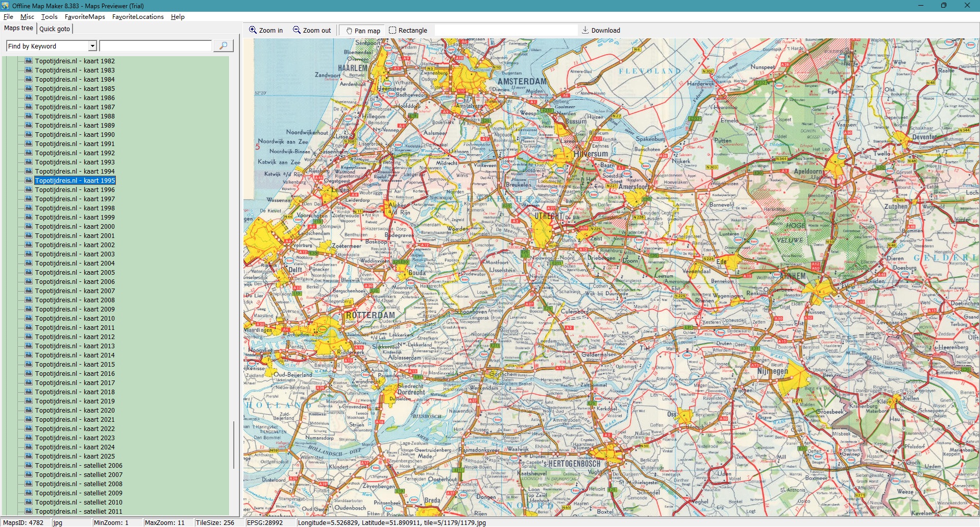Switch to the Quick goto tab
Viewport: 980px width, 527px height.
[55, 29]
